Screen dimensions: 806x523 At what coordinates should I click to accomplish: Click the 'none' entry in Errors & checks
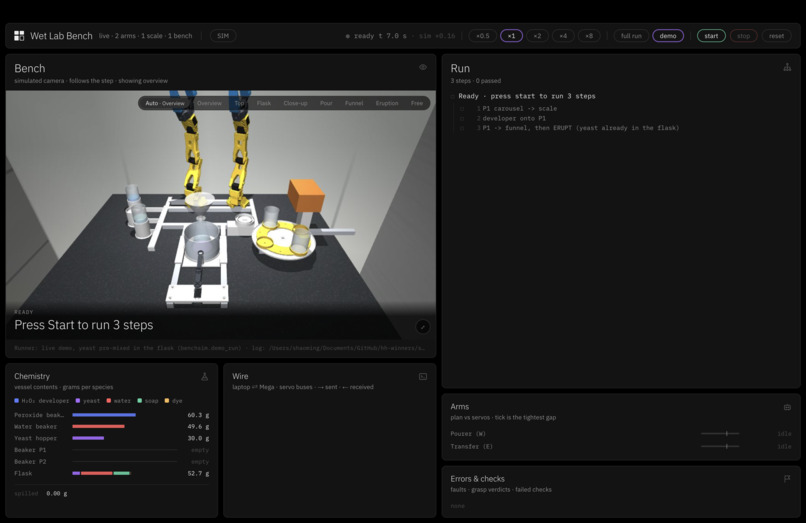click(x=457, y=506)
